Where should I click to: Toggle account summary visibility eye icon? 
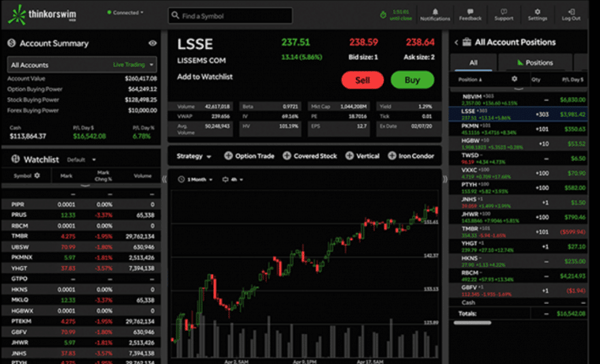(152, 43)
